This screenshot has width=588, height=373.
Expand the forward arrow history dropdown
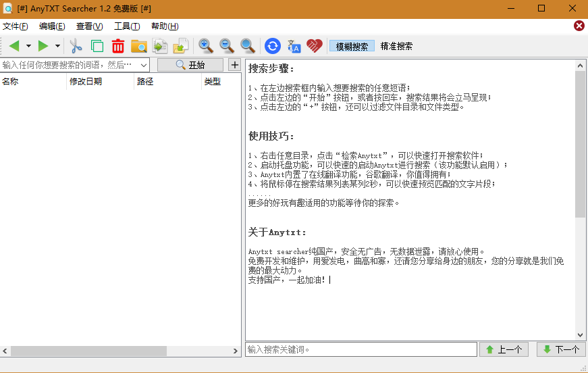[57, 46]
